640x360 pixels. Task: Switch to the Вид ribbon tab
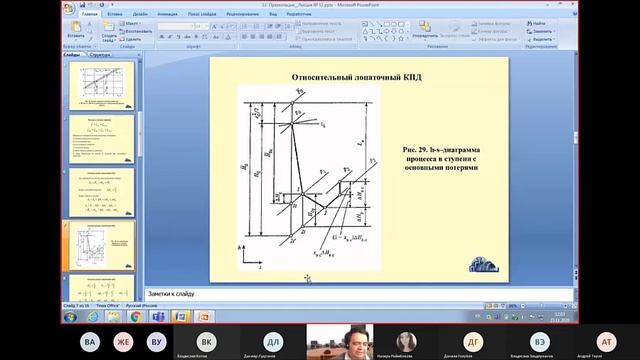click(x=273, y=14)
